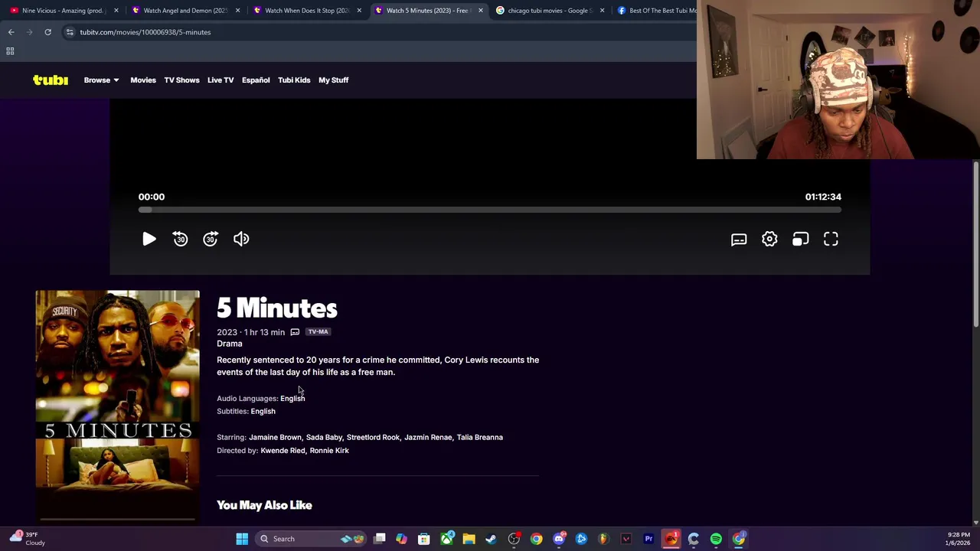980x551 pixels.
Task: Close the Watch 5 Minutes tab
Action: click(x=481, y=10)
